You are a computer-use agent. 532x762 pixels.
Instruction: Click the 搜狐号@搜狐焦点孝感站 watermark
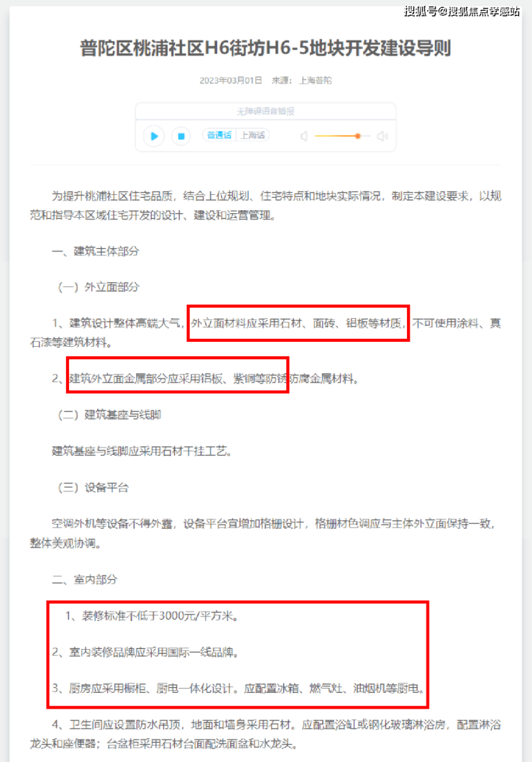point(462,12)
